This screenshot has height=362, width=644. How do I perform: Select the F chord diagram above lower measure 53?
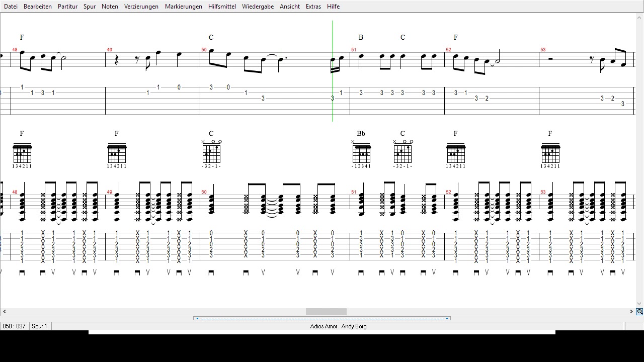click(550, 153)
